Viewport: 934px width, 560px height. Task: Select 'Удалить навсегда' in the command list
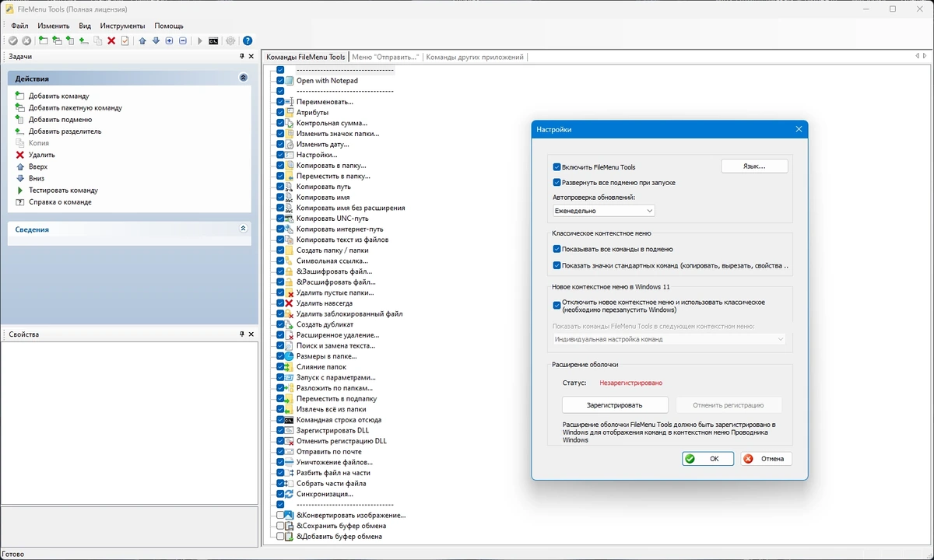[x=325, y=303]
